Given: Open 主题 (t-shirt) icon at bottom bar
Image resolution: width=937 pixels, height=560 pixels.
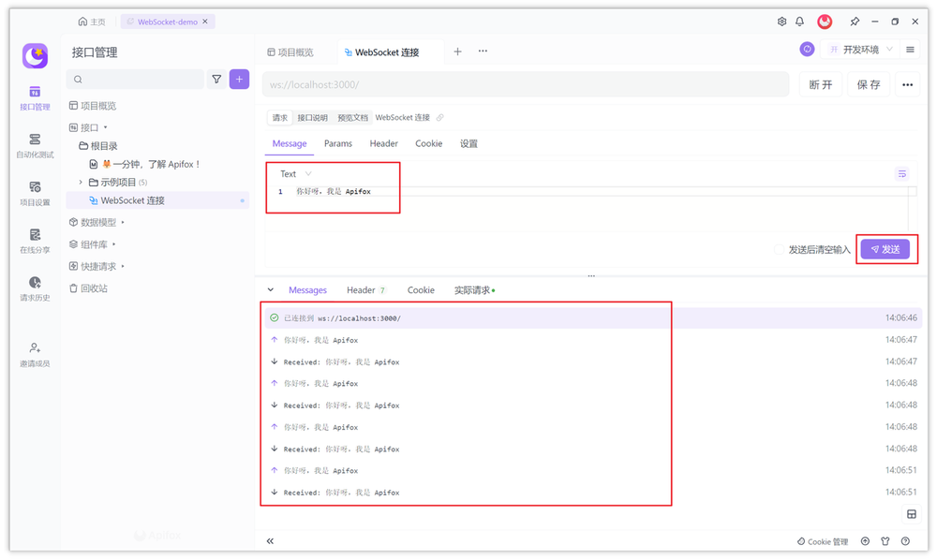Looking at the screenshot, I should [884, 540].
